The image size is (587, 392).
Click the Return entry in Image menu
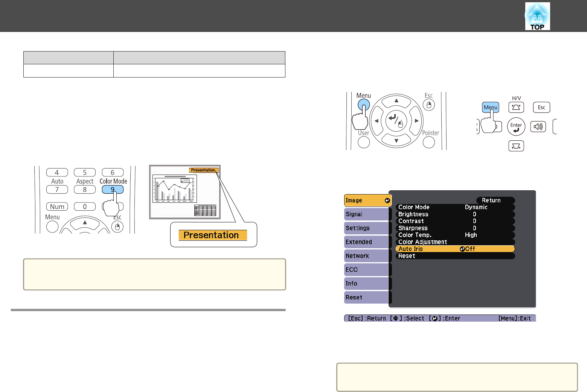(495, 201)
